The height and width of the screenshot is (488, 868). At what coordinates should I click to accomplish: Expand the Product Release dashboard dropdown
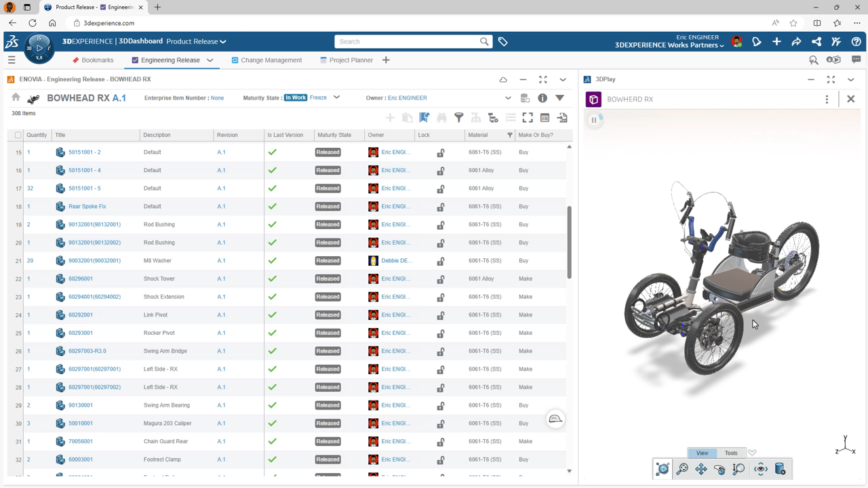pyautogui.click(x=223, y=41)
